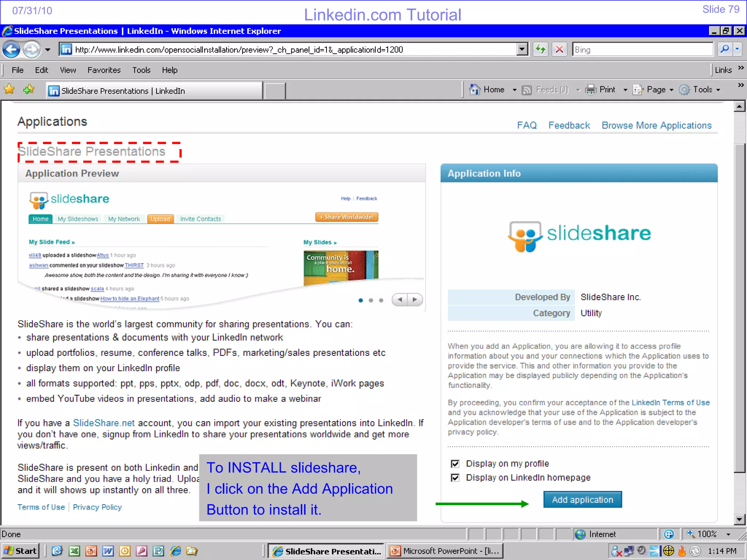747x560 pixels.
Task: Launch Excel from quick launch bar
Action: 74,551
